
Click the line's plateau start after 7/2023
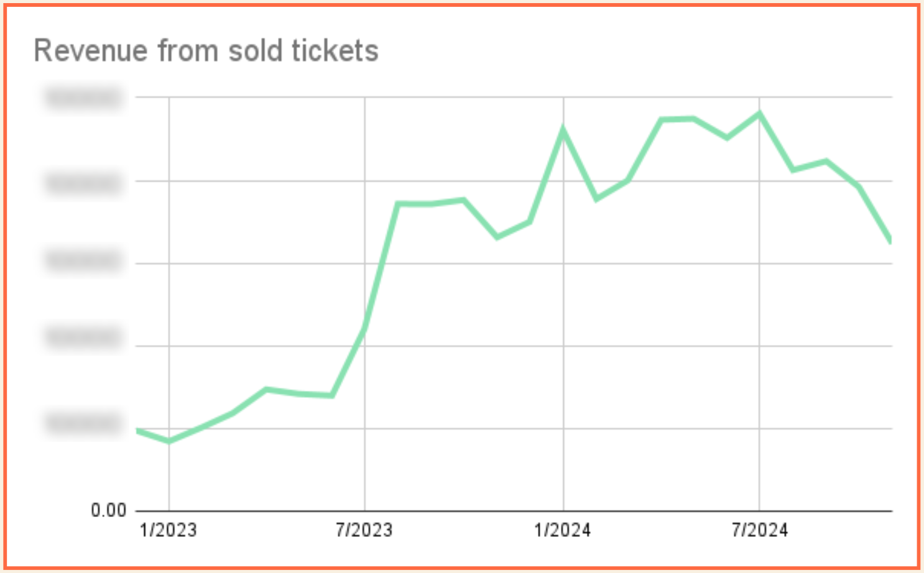[x=398, y=204]
